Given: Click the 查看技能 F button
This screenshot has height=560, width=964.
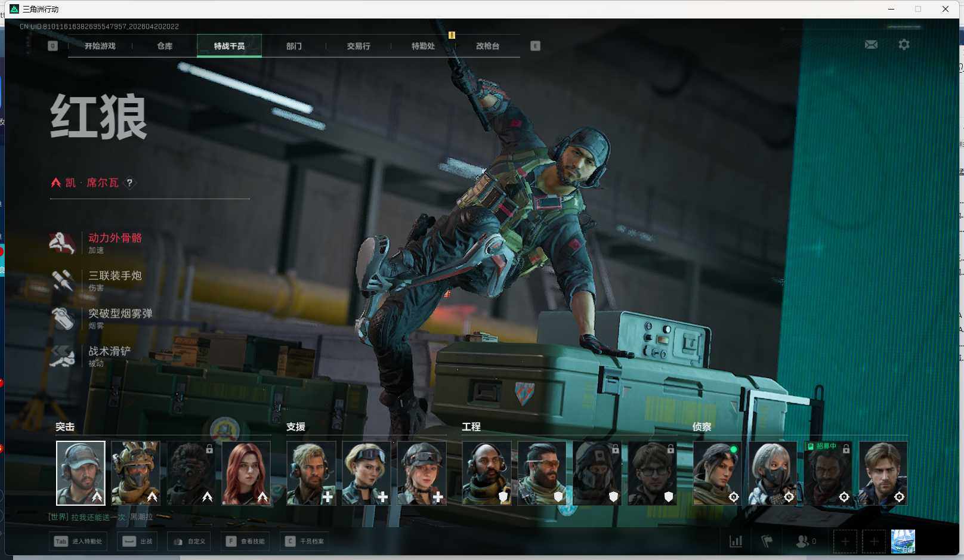Looking at the screenshot, I should tap(245, 542).
